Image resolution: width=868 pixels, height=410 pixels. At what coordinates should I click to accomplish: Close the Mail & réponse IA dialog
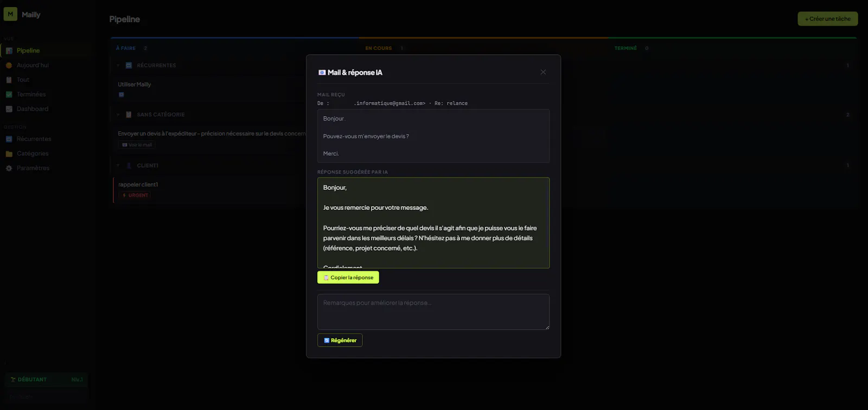[543, 72]
